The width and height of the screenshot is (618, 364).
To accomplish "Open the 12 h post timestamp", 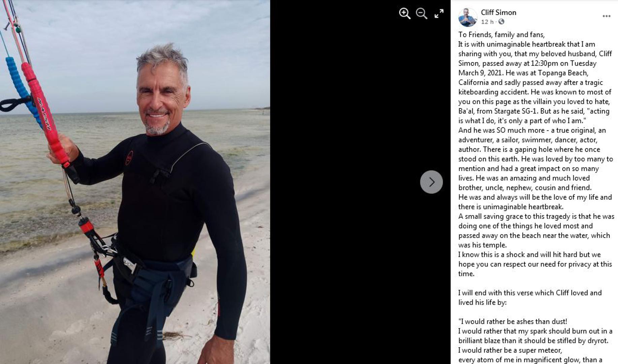I will [x=487, y=22].
